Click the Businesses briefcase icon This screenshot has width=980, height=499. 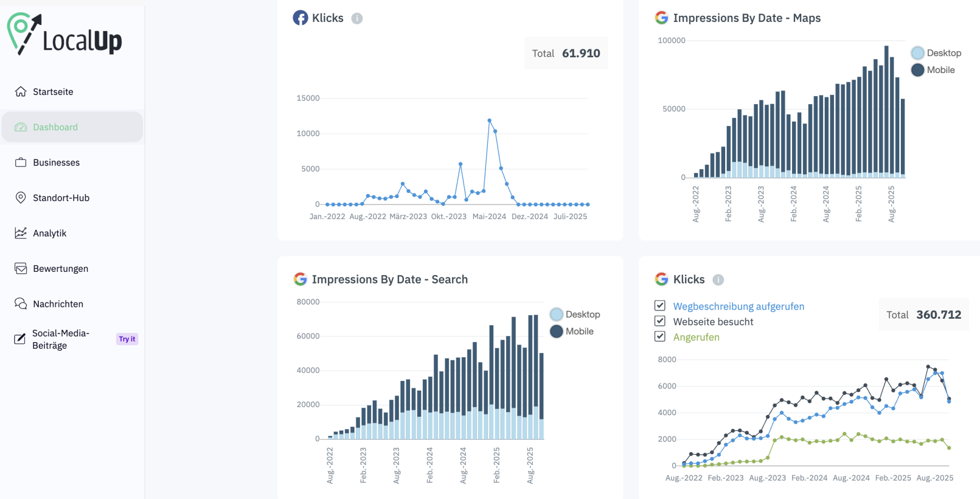pyautogui.click(x=20, y=162)
